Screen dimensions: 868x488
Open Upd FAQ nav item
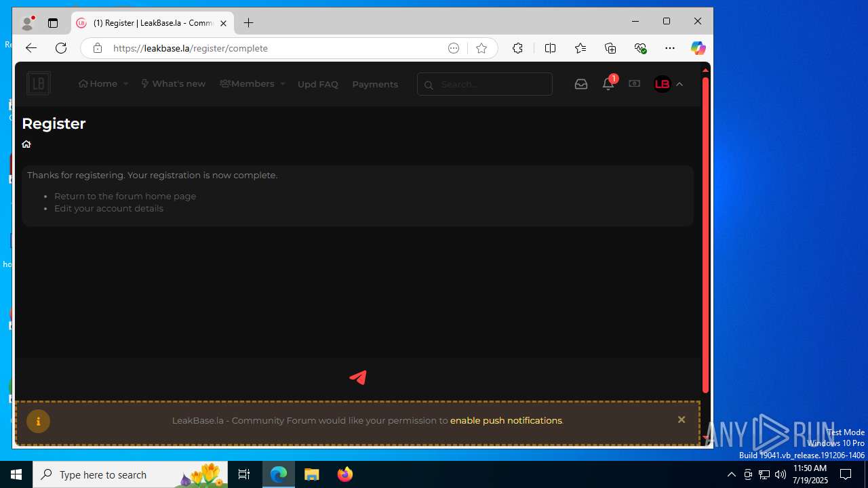[x=317, y=85]
